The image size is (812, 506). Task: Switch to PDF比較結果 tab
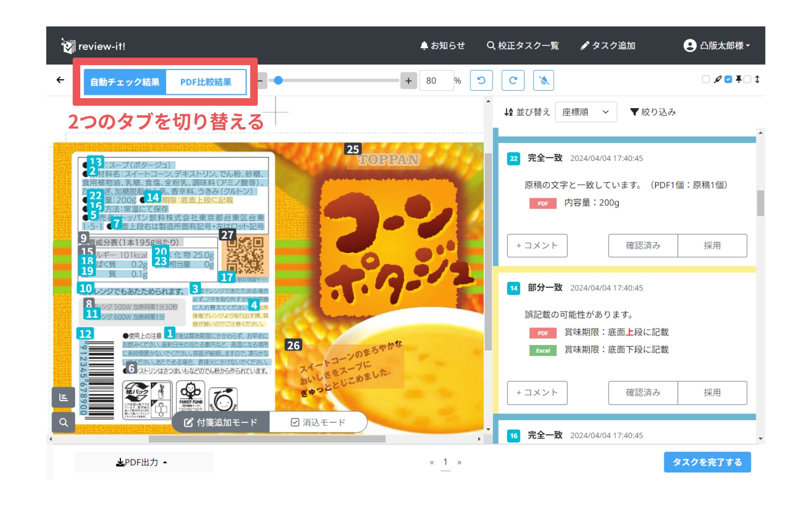[x=206, y=82]
